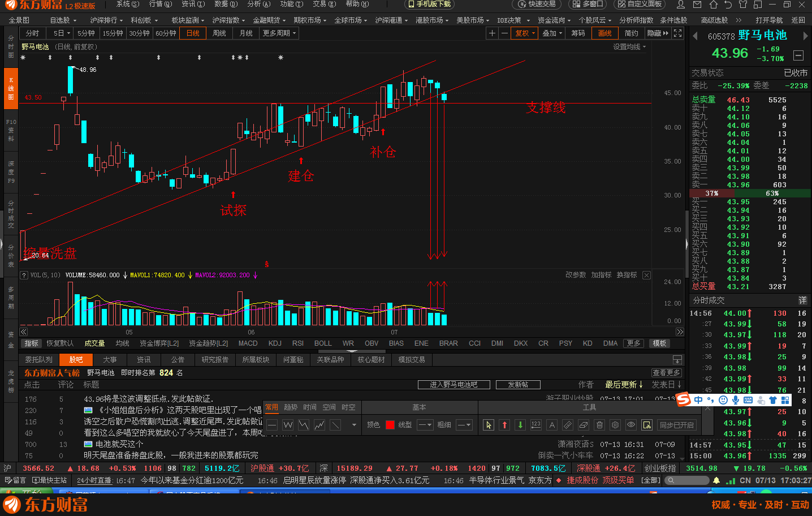Select the ruler measuring tool

point(568,425)
